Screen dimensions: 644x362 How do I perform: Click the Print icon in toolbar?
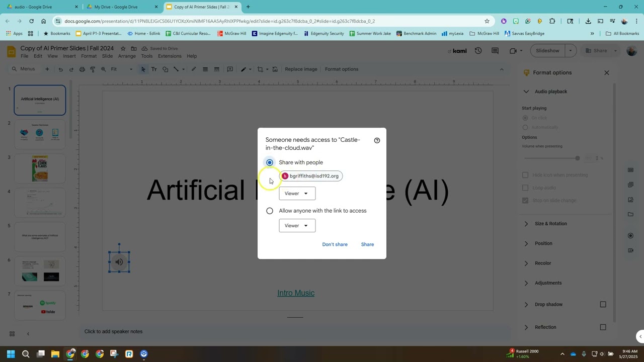pyautogui.click(x=82, y=69)
